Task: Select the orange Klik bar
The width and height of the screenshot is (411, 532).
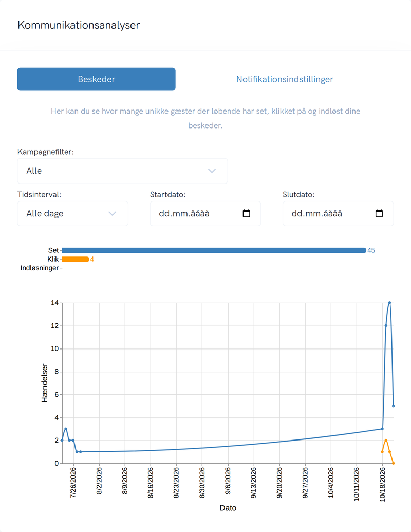Action: click(x=76, y=259)
